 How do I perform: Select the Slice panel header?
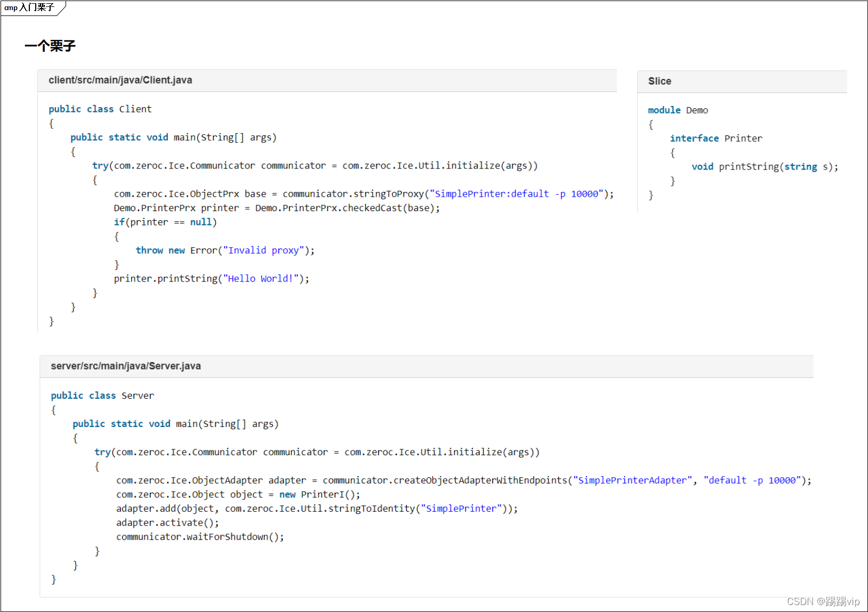742,82
